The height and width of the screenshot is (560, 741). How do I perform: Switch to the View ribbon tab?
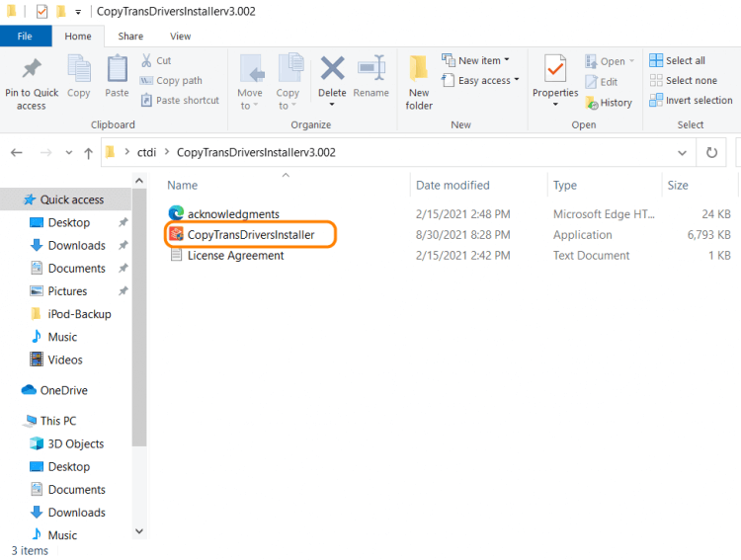[x=180, y=36]
